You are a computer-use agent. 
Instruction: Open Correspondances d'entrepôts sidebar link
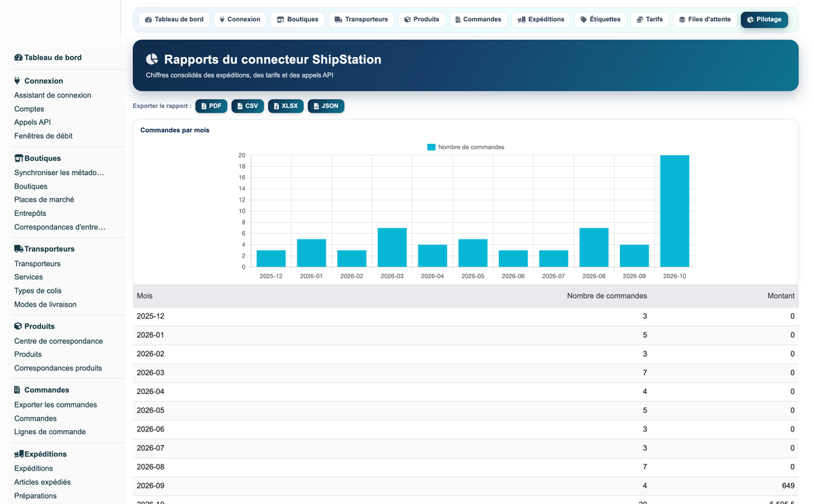coord(60,227)
